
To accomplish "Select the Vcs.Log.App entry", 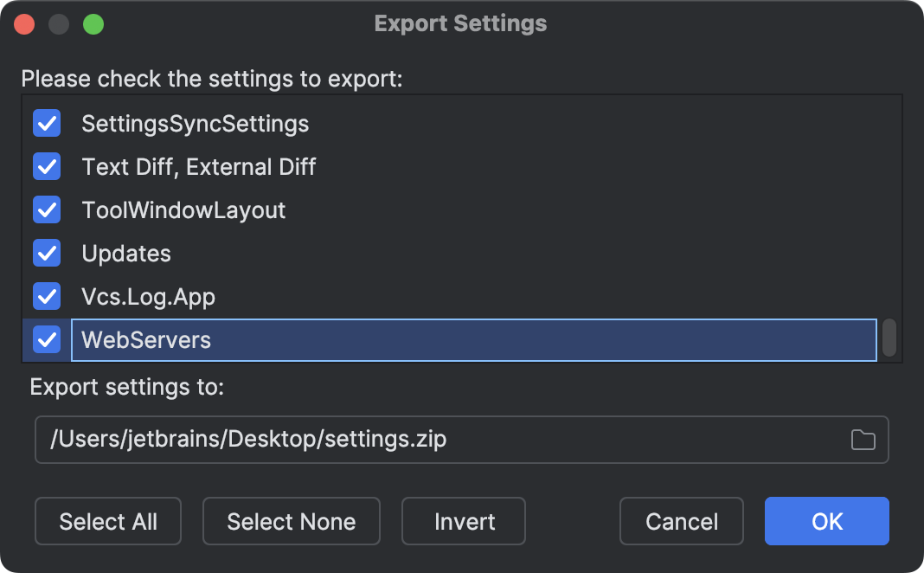I will click(x=148, y=297).
